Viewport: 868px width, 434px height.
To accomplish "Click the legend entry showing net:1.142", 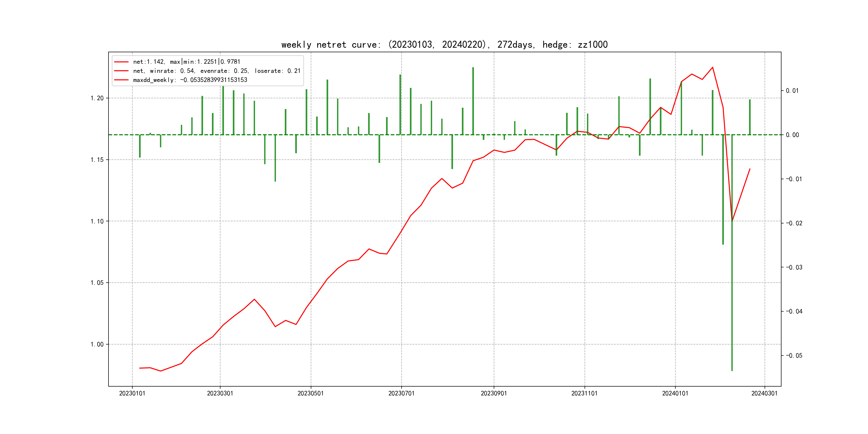I will pos(186,62).
